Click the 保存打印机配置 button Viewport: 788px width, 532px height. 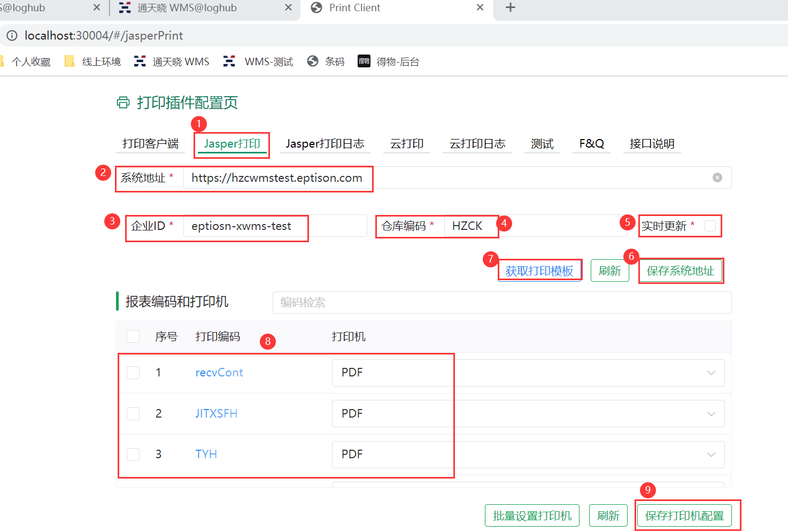coord(684,516)
